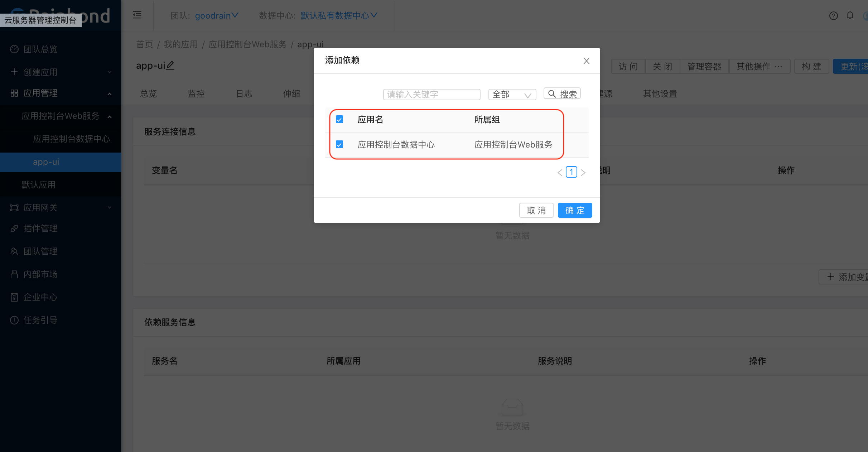Click the 管理容器 button
The image size is (868, 452).
coord(704,66)
